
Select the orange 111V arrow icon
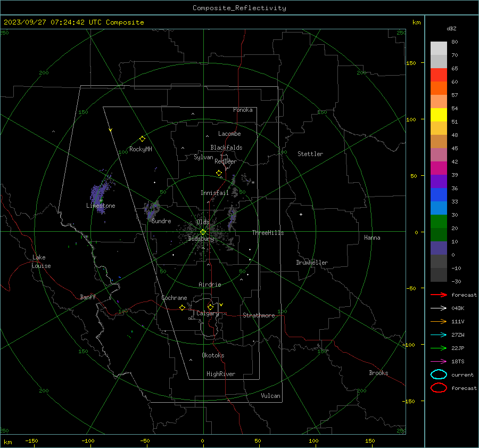439,321
